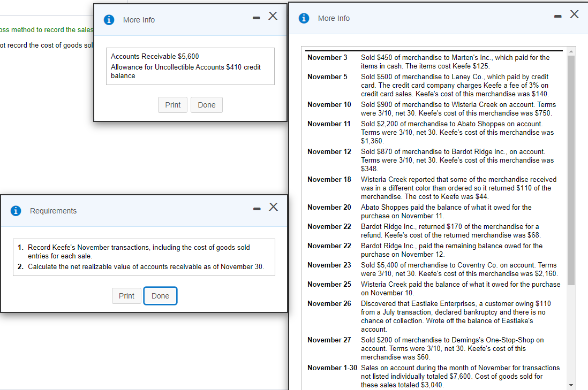Click the highlighted Done button on Requirements

[160, 295]
